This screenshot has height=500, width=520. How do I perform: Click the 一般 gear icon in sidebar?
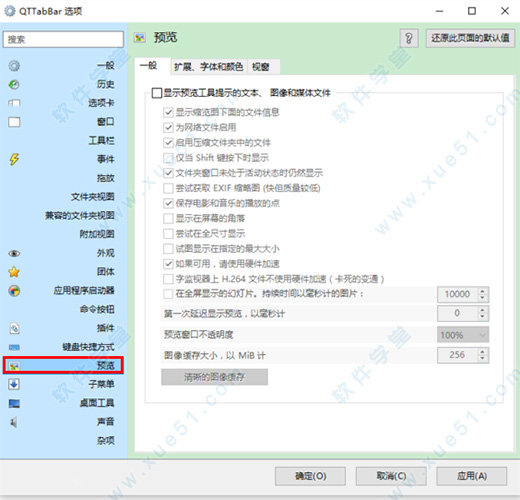pyautogui.click(x=14, y=66)
